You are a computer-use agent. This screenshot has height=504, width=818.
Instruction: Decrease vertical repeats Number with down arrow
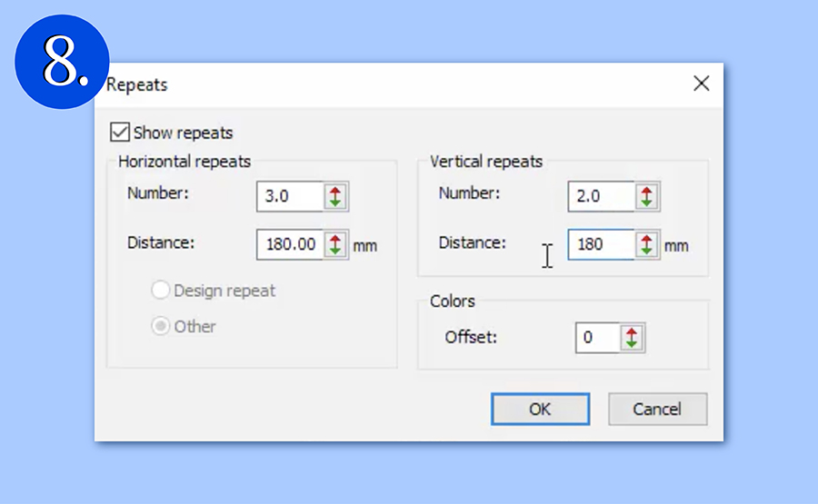[x=646, y=203]
